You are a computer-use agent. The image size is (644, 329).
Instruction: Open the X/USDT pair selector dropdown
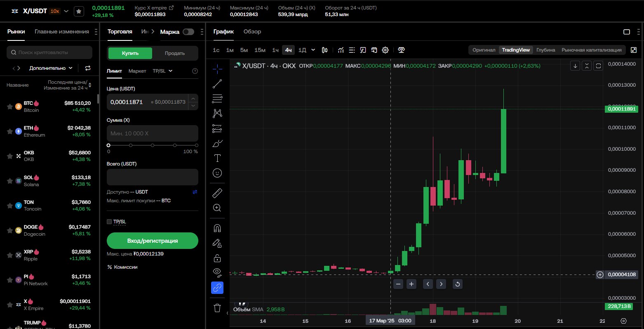[66, 11]
